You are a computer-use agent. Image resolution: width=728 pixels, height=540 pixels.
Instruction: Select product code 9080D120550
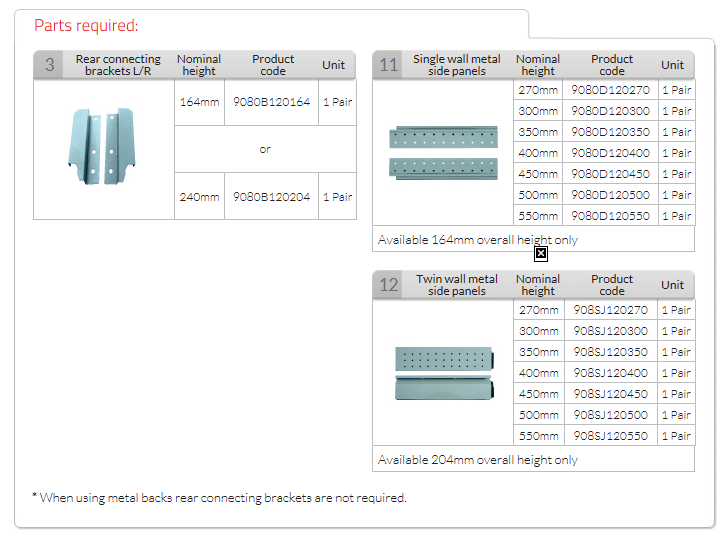610,216
